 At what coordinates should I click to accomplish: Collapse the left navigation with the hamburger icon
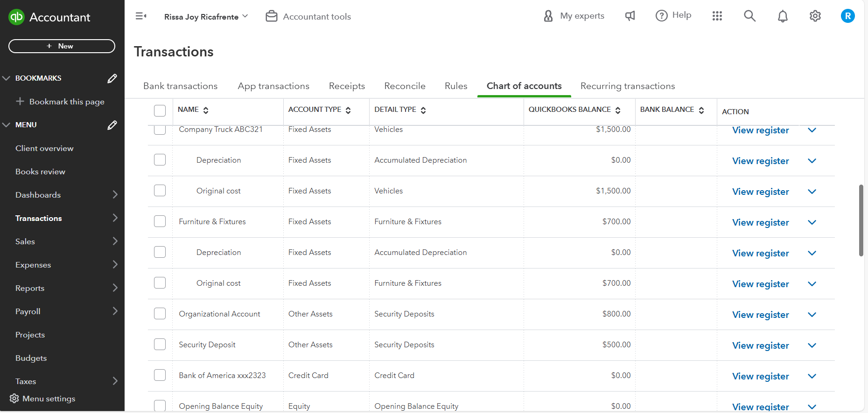141,16
